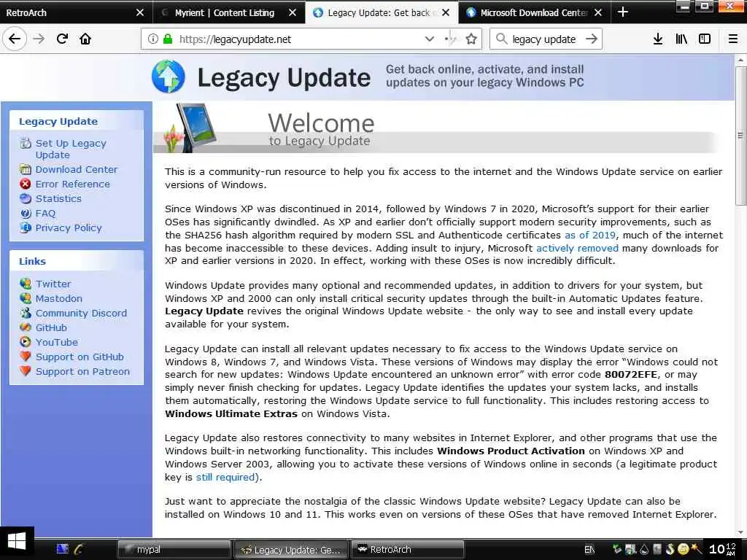Expand the URL bar history dropdown
The width and height of the screenshot is (747, 560).
point(429,39)
